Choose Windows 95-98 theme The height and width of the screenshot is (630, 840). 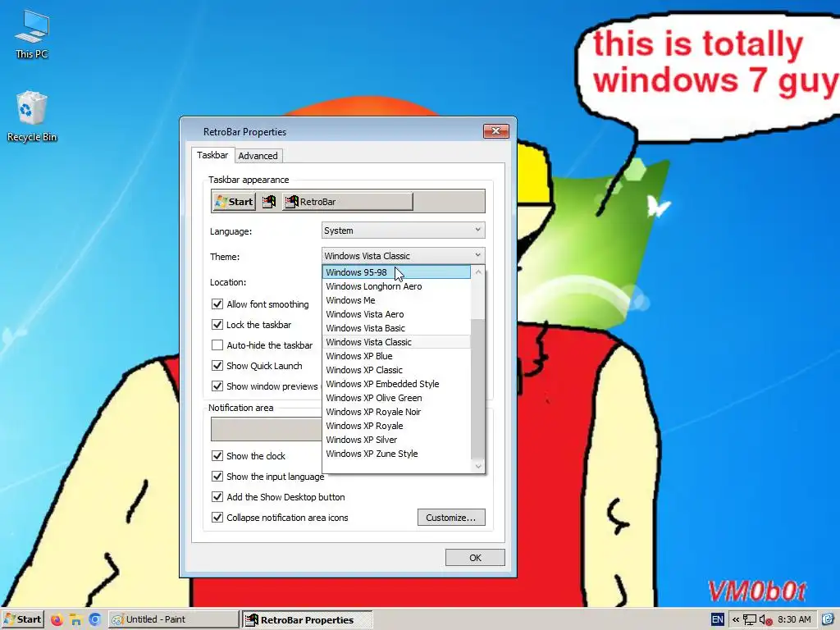(396, 272)
